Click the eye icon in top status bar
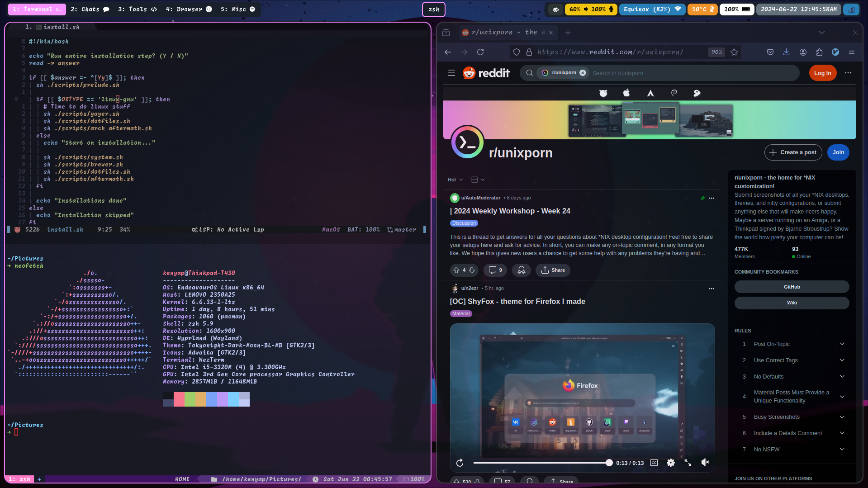Image resolution: width=868 pixels, height=488 pixels. (556, 9)
